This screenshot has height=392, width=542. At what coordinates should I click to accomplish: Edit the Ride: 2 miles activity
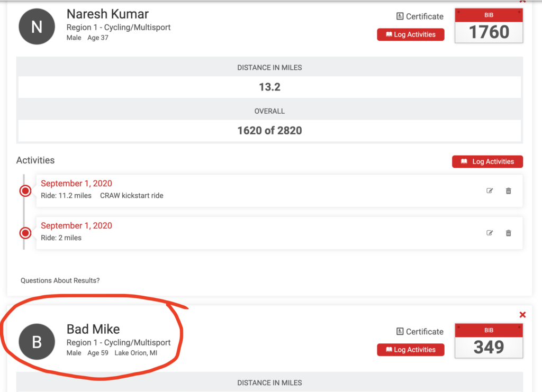click(x=490, y=233)
